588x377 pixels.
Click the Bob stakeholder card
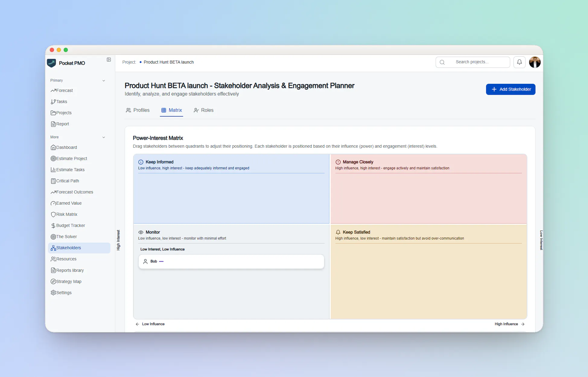231,262
